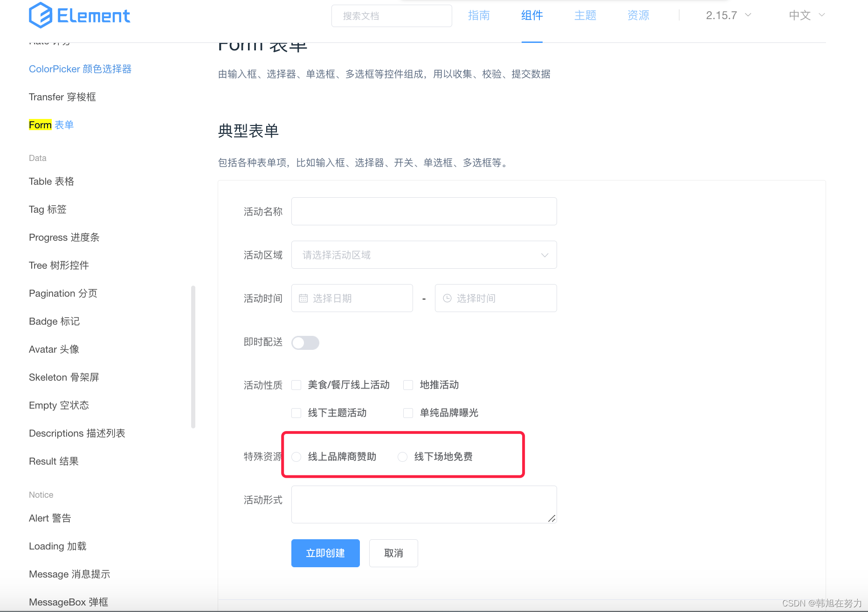Click the 活动名称 input field
Viewport: 868px width, 612px height.
coord(424,211)
